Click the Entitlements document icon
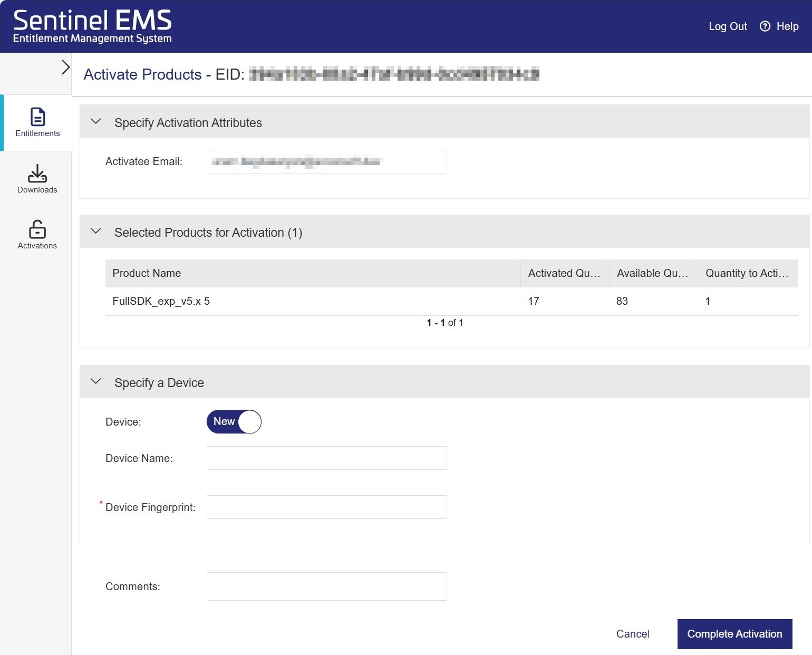Image resolution: width=812 pixels, height=655 pixels. tap(37, 117)
